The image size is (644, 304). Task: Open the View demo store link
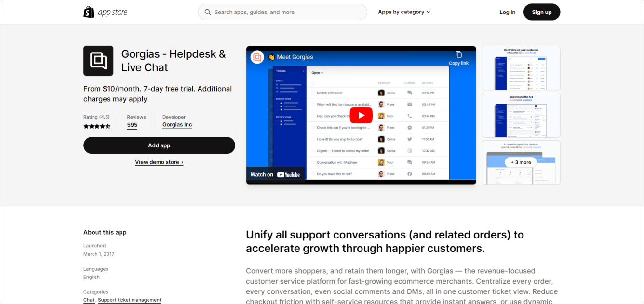(x=159, y=162)
